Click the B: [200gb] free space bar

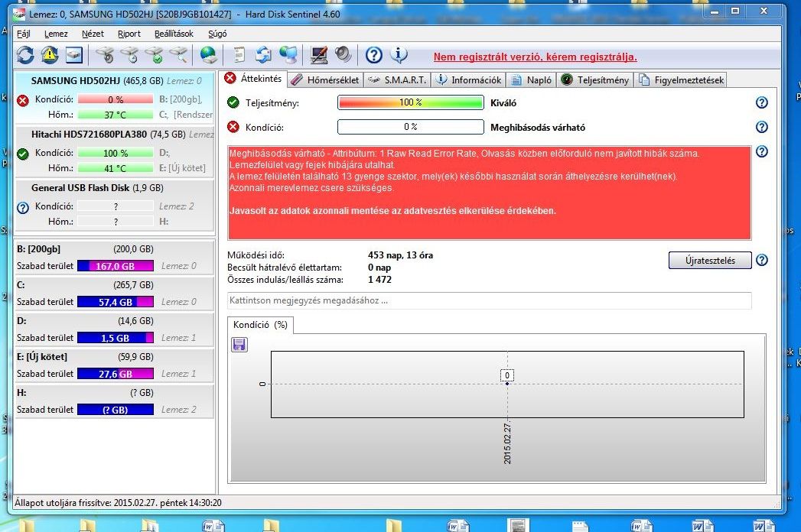point(116,266)
